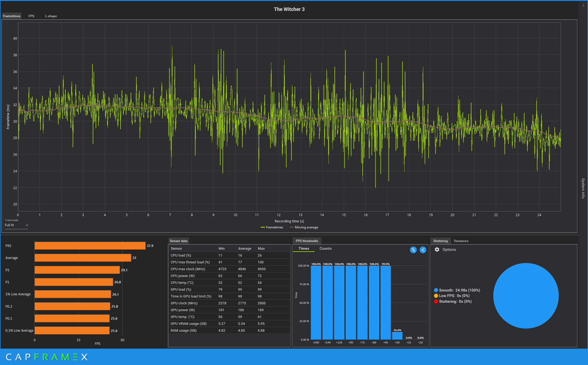Click the less-than threshold direction button

[423, 250]
